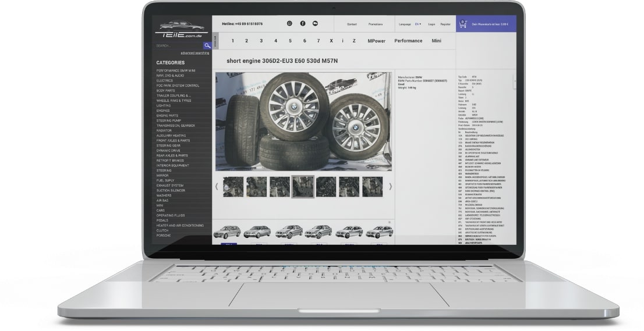Show next thumbnails with right arrow
Viewport: 644px width, 331px height.
click(x=390, y=187)
